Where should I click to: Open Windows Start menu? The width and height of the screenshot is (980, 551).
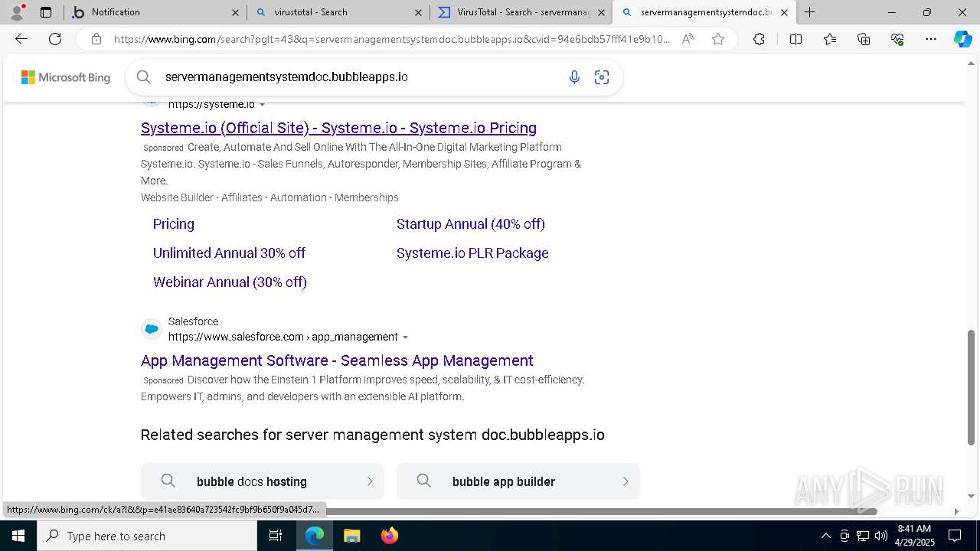18,536
